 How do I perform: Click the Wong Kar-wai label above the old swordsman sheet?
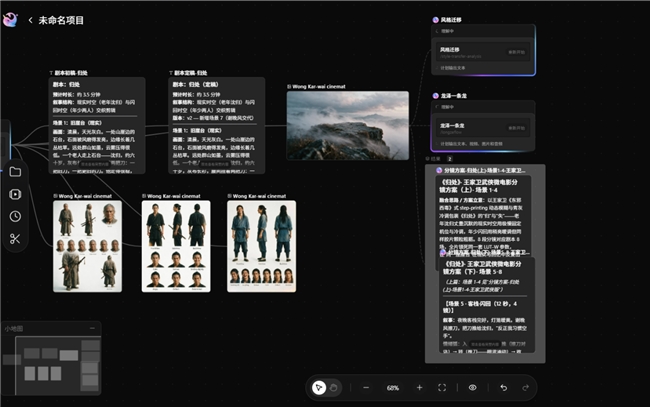coord(85,196)
